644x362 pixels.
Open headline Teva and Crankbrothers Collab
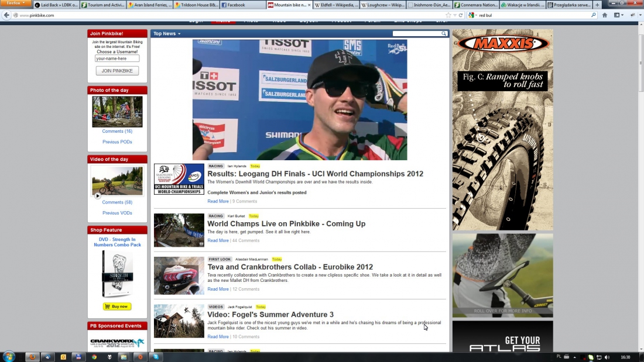290,267
